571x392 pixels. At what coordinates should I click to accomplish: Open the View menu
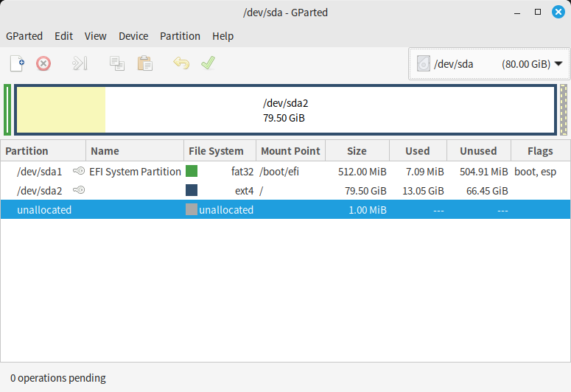[x=95, y=36]
